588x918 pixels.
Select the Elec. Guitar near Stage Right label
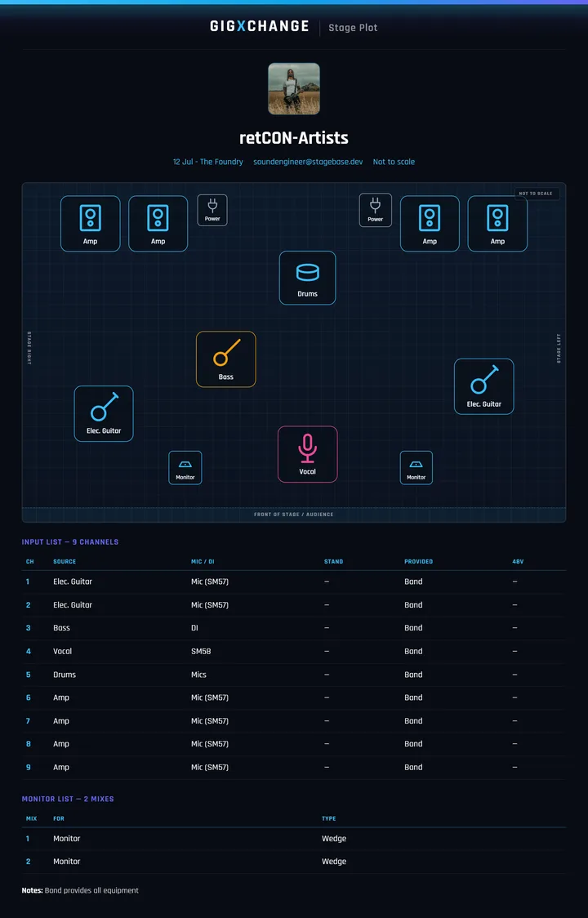104,414
